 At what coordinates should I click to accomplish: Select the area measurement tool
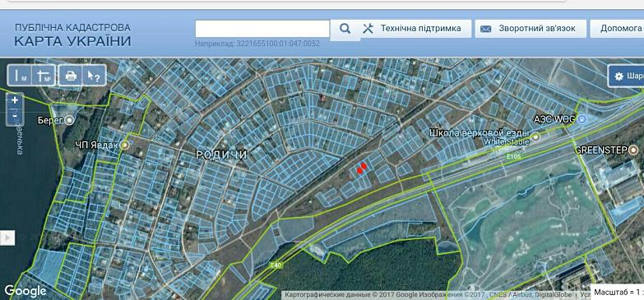43,76
